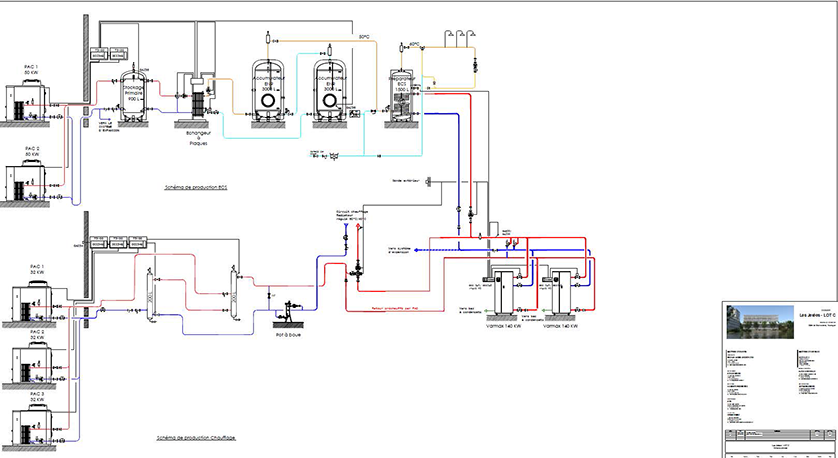Image resolution: width=838 pixels, height=458 pixels.
Task: Click the PAC 3 32 KW heat pump unit
Action: point(33,425)
